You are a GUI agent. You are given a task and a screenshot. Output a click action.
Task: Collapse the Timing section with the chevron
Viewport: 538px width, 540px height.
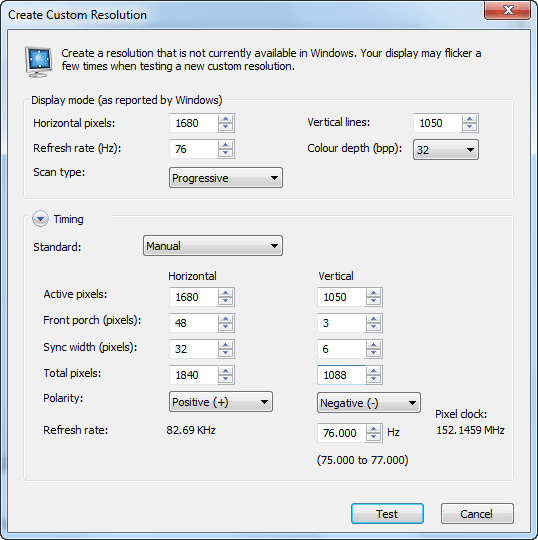[x=40, y=219]
